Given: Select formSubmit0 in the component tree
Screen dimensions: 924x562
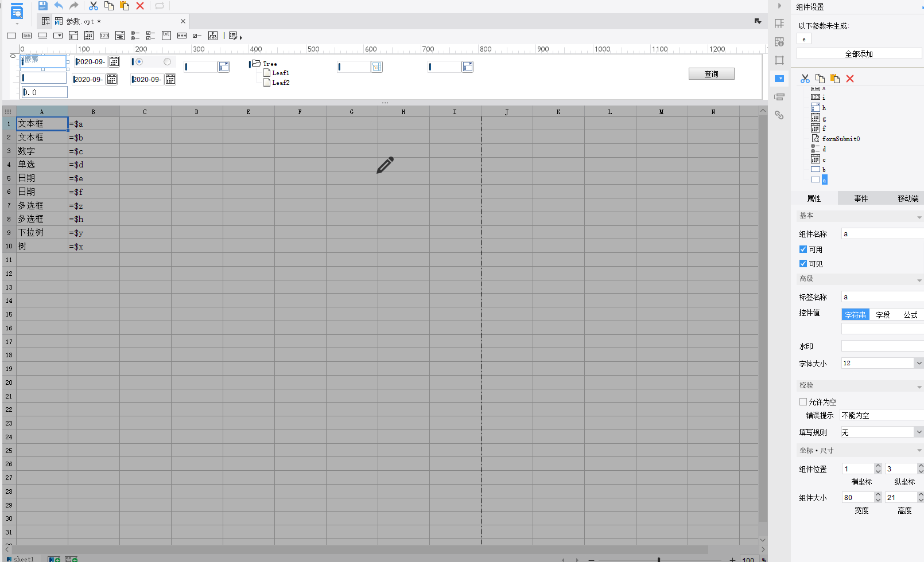Looking at the screenshot, I should [841, 139].
